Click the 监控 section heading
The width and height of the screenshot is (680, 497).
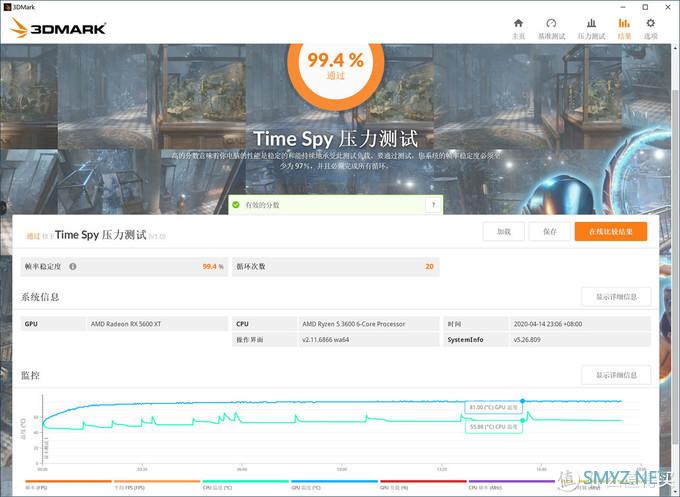pyautogui.click(x=30, y=375)
